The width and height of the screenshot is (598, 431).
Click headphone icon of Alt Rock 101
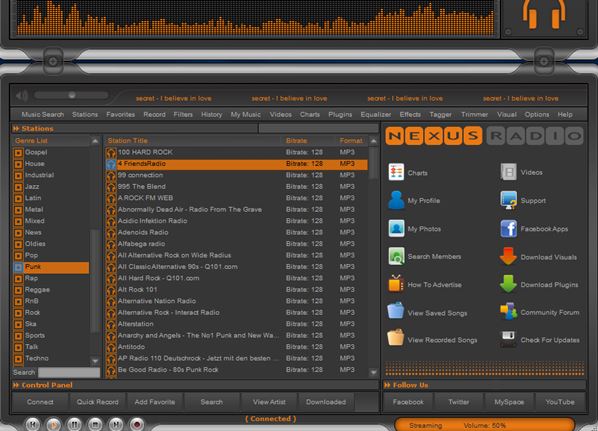click(111, 290)
